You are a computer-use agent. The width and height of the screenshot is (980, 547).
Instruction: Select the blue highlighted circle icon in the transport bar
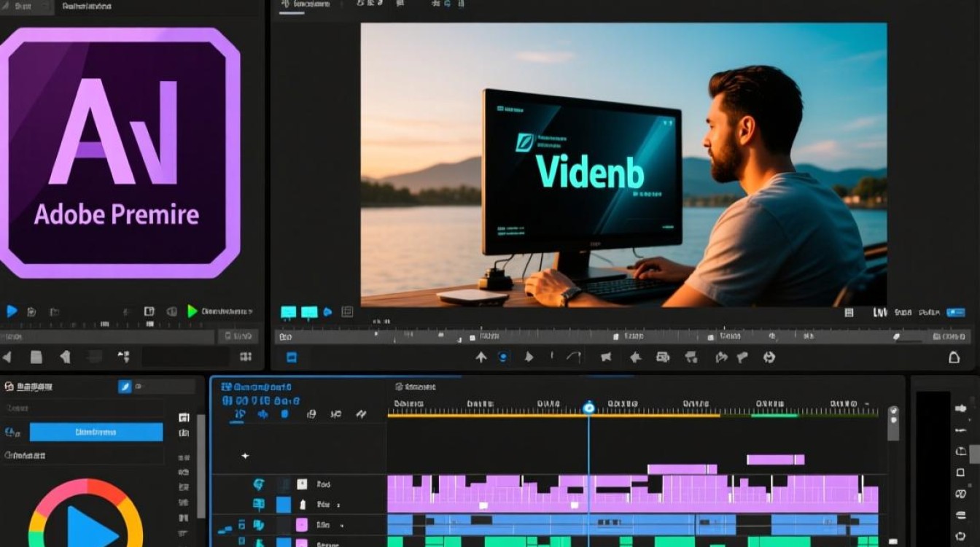tap(503, 357)
